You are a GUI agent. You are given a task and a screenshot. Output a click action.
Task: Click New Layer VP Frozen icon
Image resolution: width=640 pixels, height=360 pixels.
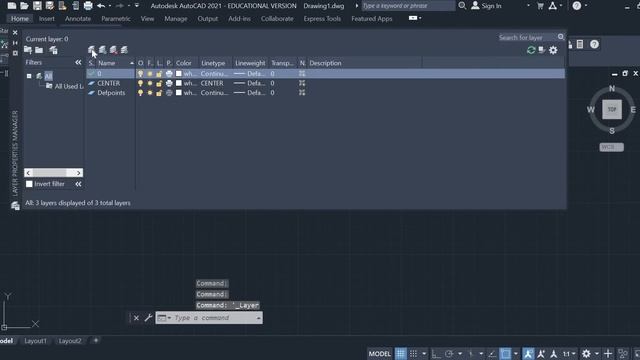[x=102, y=50]
